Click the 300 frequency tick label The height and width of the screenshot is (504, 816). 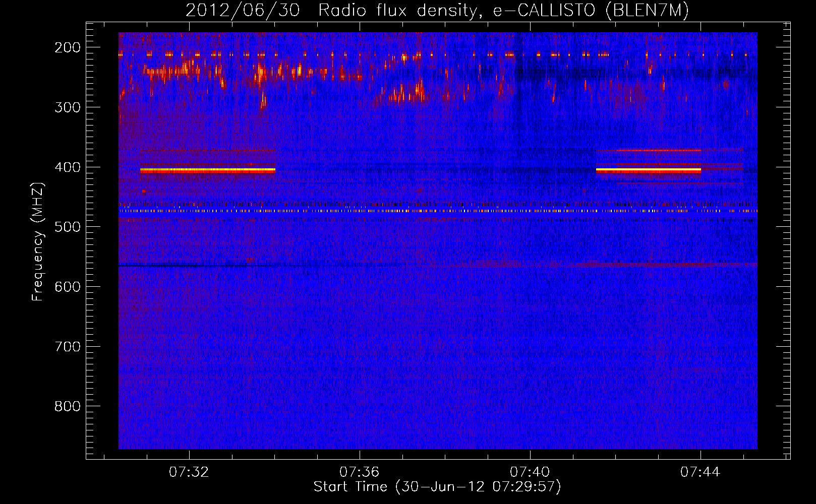[68, 107]
